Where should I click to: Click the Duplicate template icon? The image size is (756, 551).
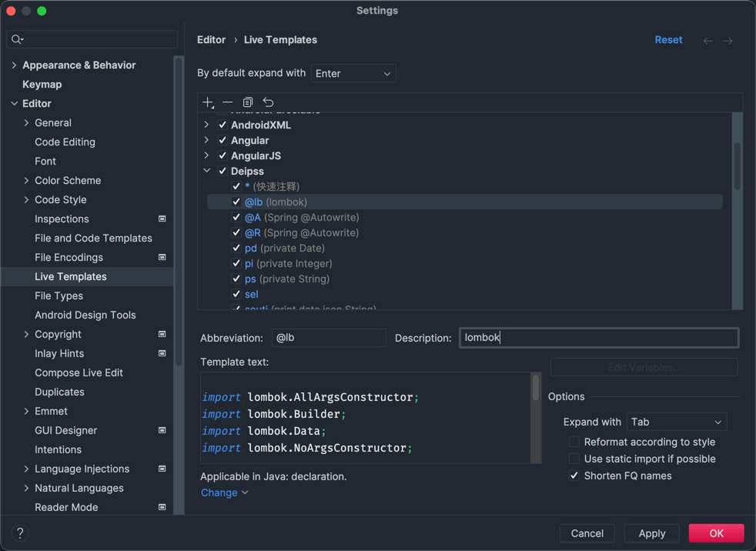[248, 102]
